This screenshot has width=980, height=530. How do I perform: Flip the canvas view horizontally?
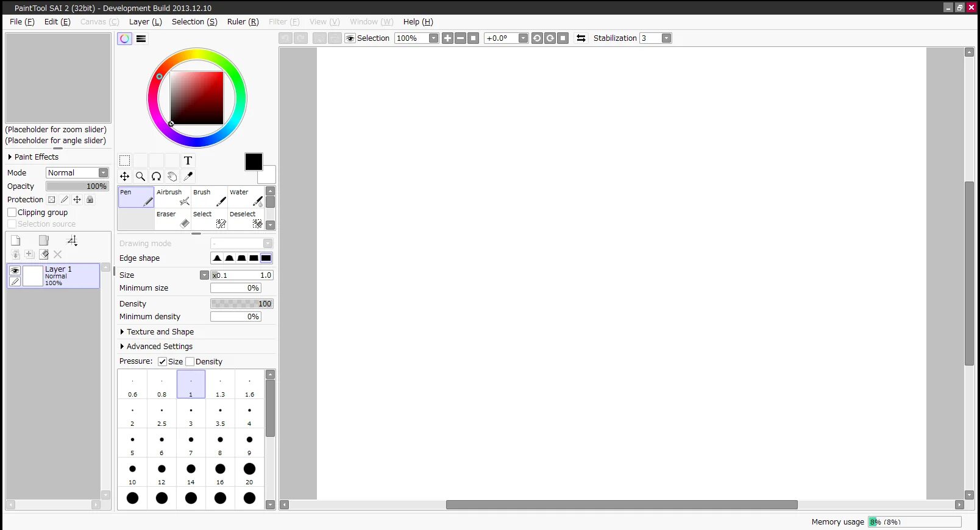tap(581, 38)
